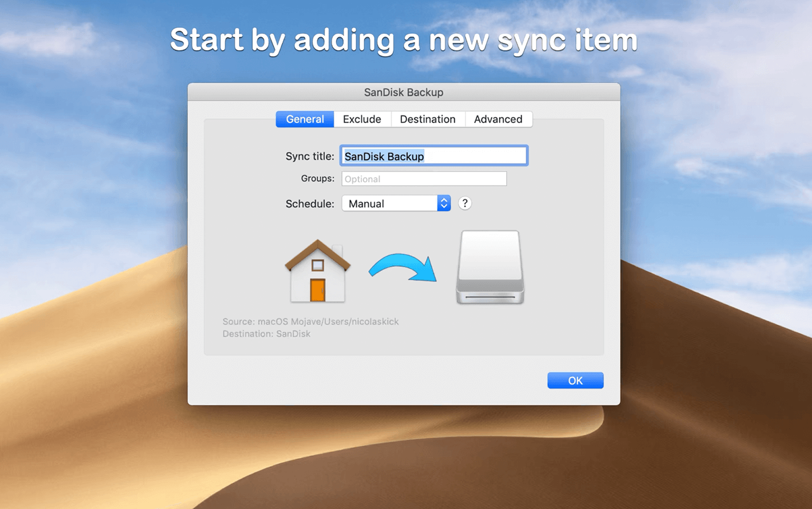Click the SanDisk Backup window title
This screenshot has width=812, height=509.
point(404,92)
